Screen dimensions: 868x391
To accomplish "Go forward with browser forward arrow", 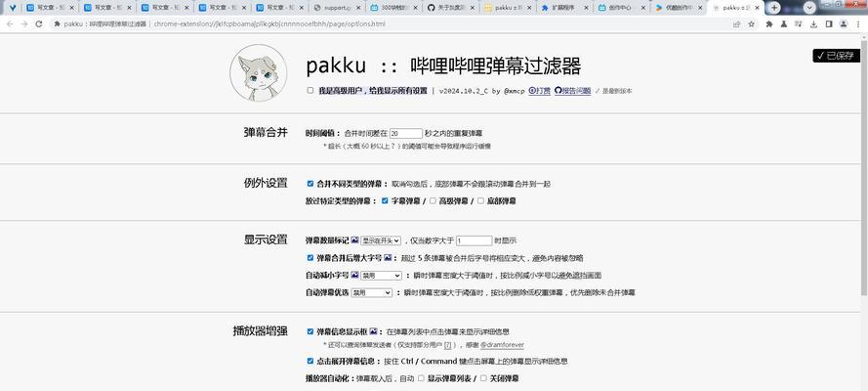I will [24, 23].
